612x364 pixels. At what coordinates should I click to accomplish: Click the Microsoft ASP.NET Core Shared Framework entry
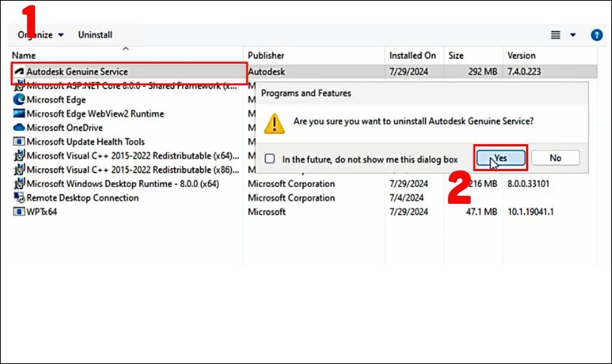132,86
